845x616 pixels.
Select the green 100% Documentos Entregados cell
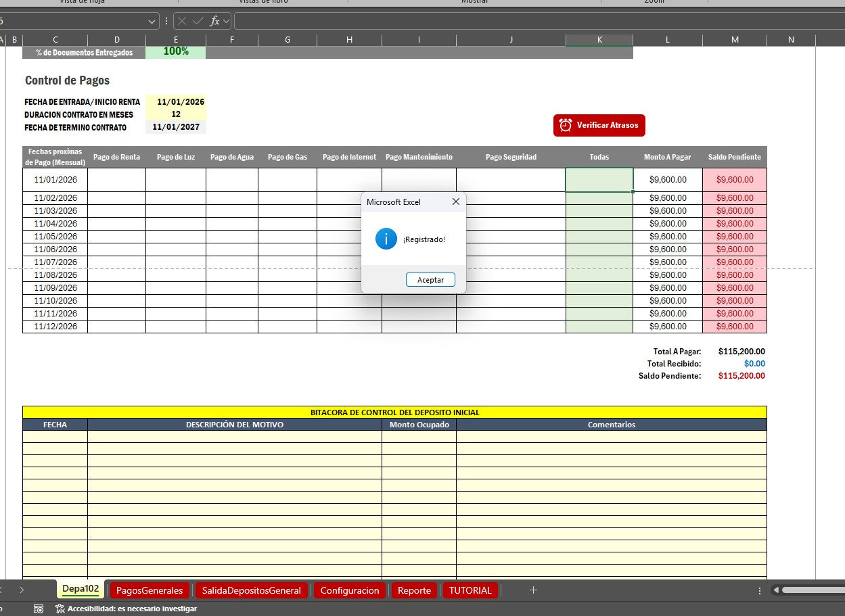click(x=175, y=51)
